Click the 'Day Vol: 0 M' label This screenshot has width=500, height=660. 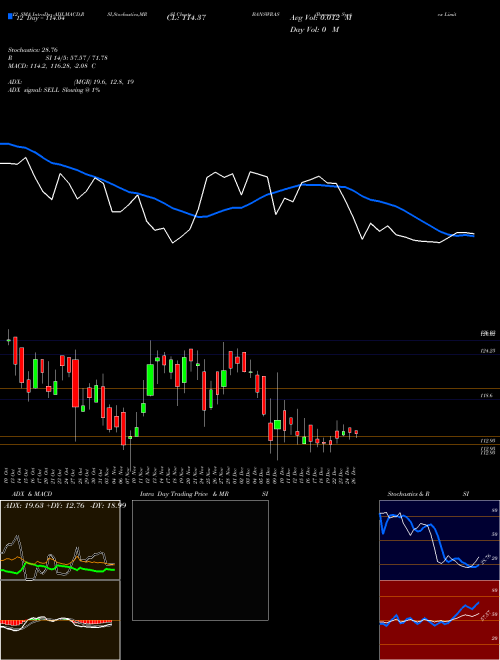(x=314, y=30)
